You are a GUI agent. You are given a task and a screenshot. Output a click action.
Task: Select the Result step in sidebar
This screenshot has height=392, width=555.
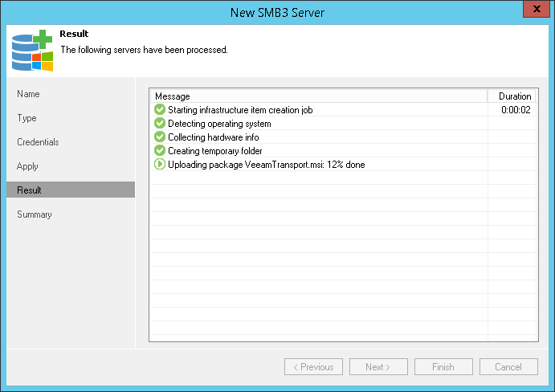coord(30,190)
